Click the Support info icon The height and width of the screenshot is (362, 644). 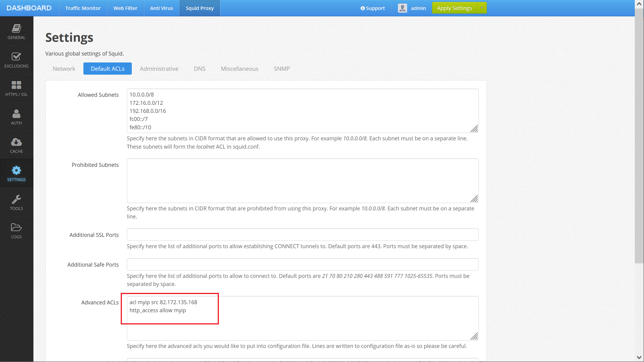click(362, 8)
